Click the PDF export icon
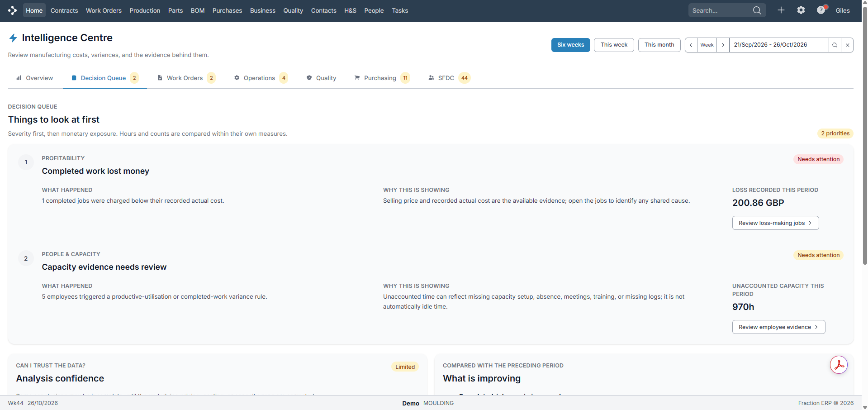The image size is (868, 410). click(x=838, y=365)
